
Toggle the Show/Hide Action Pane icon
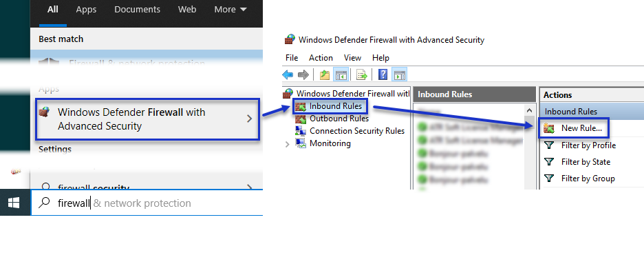click(399, 75)
